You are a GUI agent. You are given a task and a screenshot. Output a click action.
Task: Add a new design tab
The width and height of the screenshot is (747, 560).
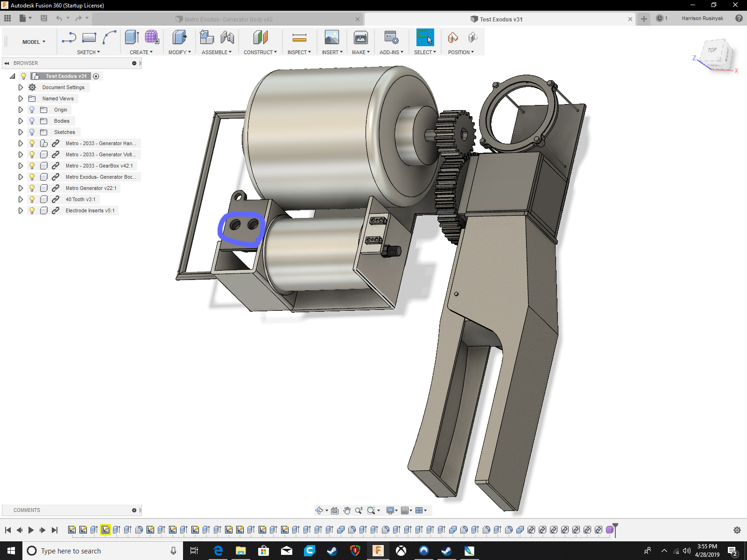click(644, 19)
